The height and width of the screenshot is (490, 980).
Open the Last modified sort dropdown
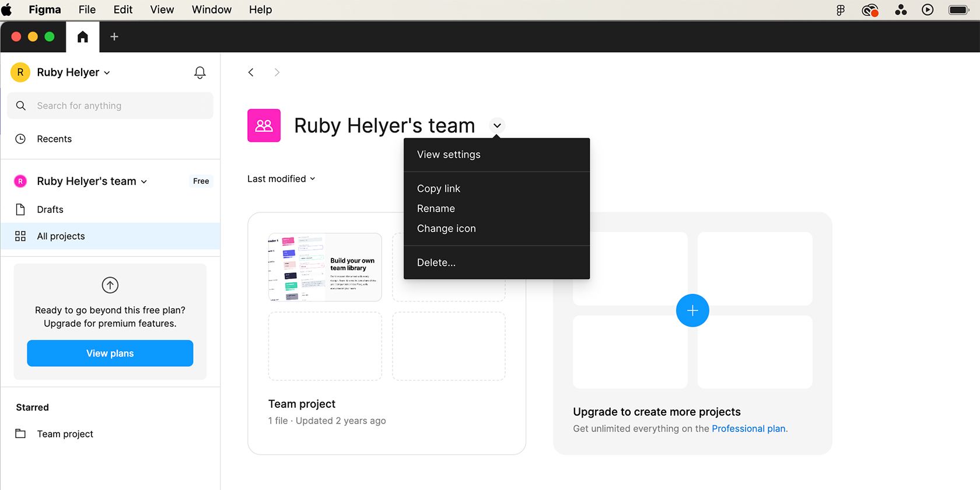point(281,179)
